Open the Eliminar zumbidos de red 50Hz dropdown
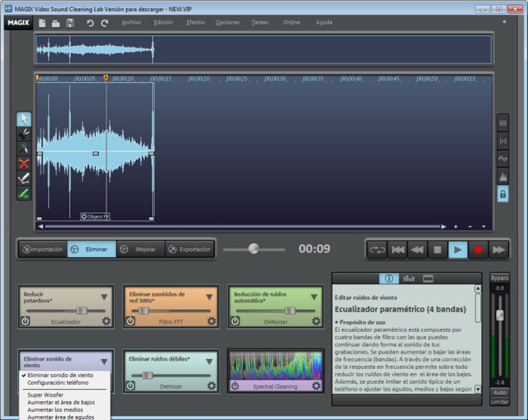This screenshot has height=420, width=528. (210, 296)
